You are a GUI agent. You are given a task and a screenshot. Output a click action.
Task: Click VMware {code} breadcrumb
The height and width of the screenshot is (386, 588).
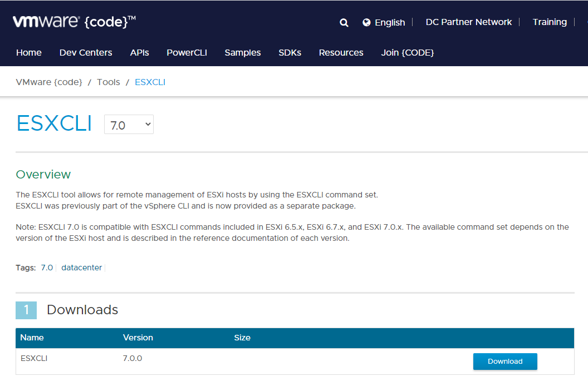(49, 82)
